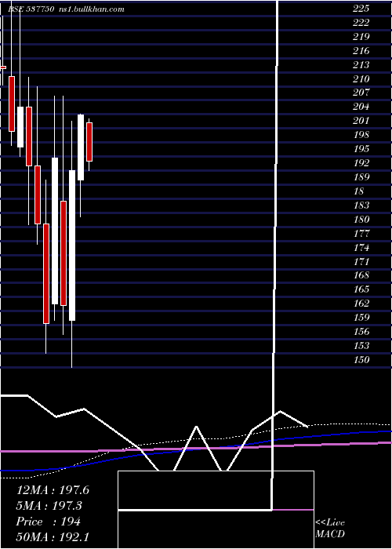Select the 219 price axis label

click(361, 37)
